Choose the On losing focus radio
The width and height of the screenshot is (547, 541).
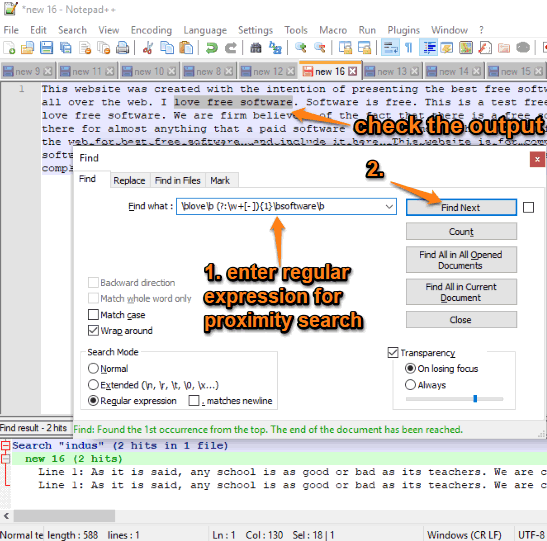click(x=410, y=368)
